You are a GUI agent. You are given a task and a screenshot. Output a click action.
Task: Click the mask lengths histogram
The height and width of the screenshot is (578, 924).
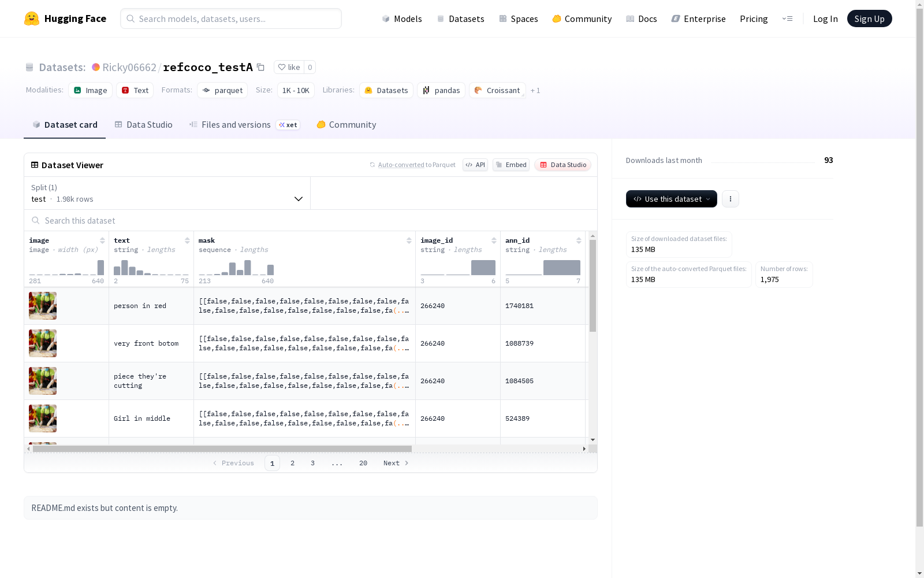pyautogui.click(x=236, y=267)
